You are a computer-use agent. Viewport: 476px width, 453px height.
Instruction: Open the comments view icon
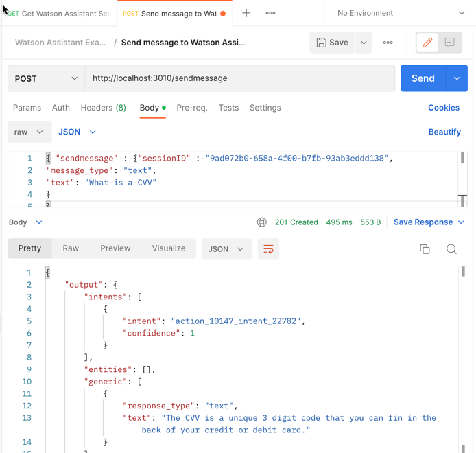(449, 43)
